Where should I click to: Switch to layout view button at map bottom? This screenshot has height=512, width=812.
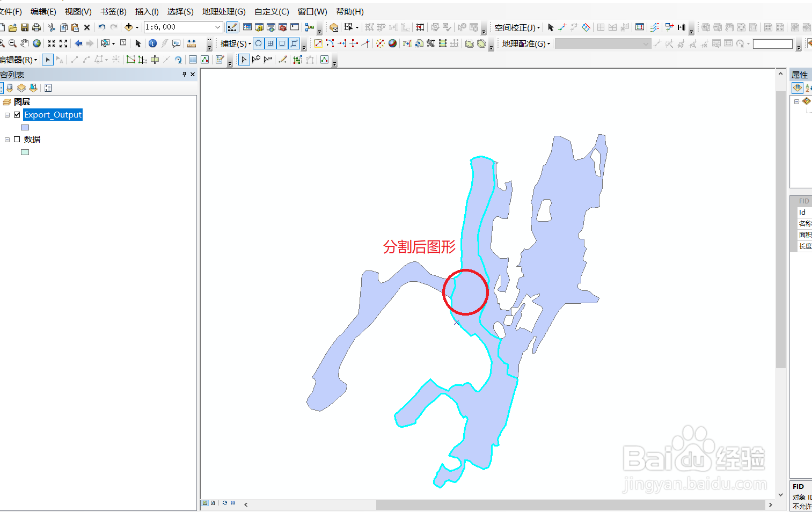click(x=213, y=503)
